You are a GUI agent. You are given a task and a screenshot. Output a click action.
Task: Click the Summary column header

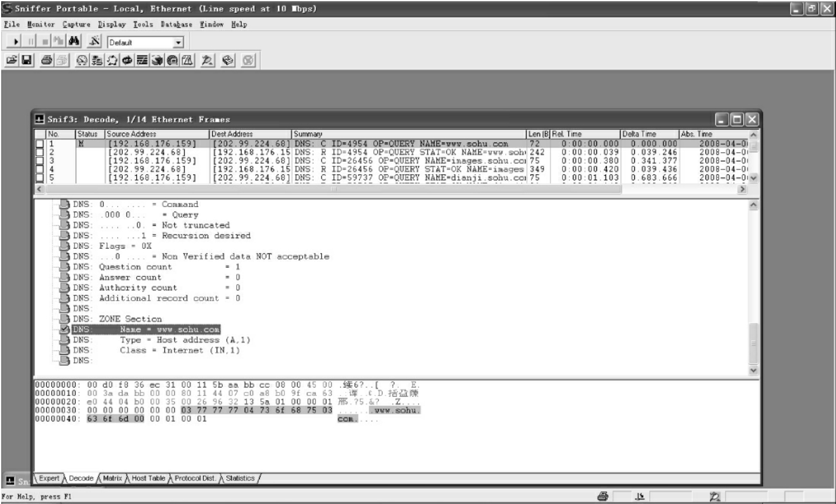point(410,134)
